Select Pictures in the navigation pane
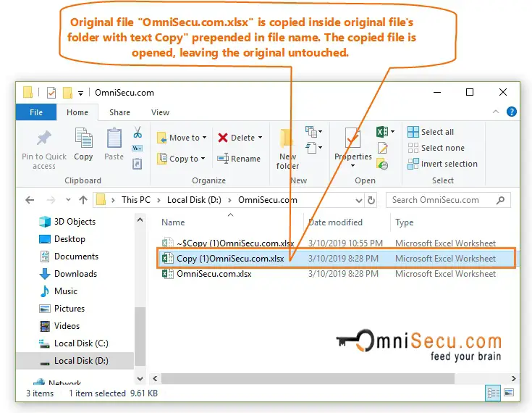This screenshot has height=413, width=532. [62, 308]
